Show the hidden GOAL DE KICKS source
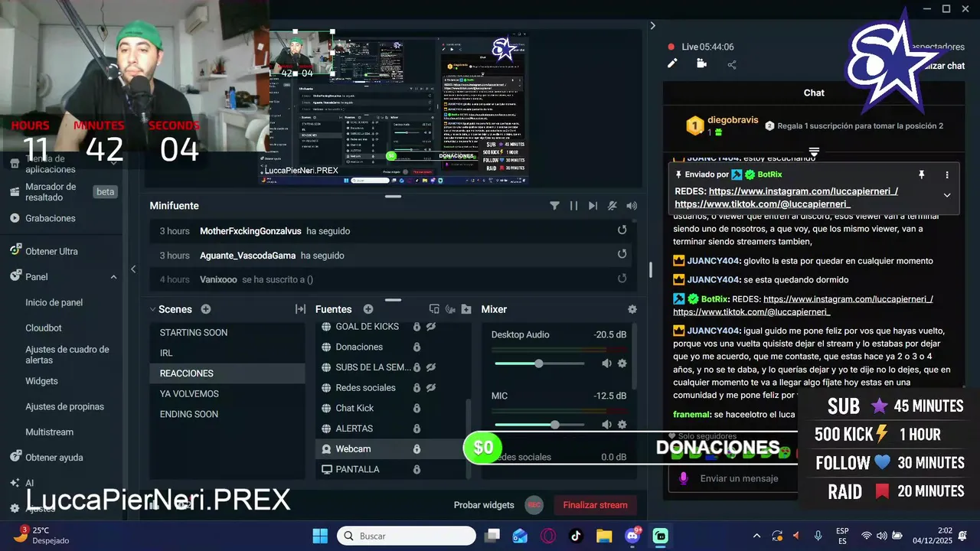The height and width of the screenshot is (551, 980). click(431, 326)
